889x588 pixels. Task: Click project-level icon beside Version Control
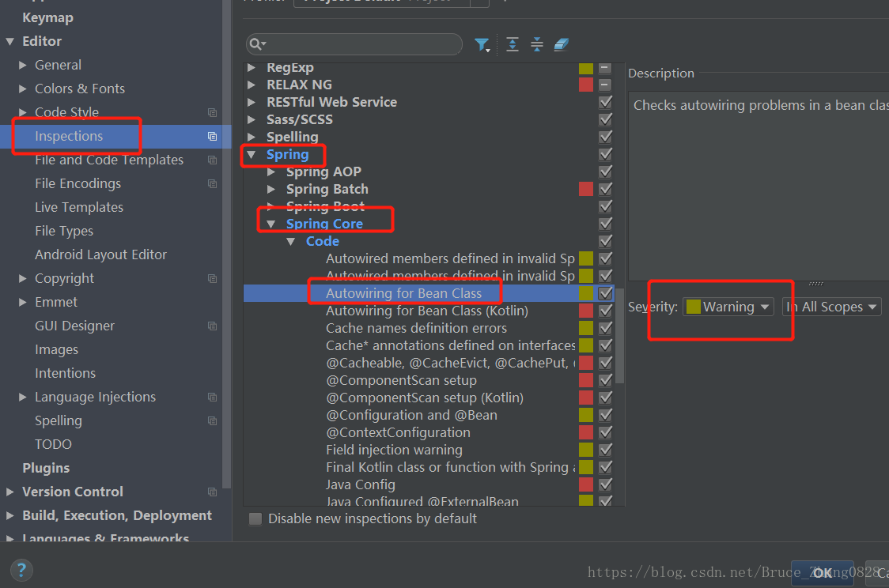[212, 492]
